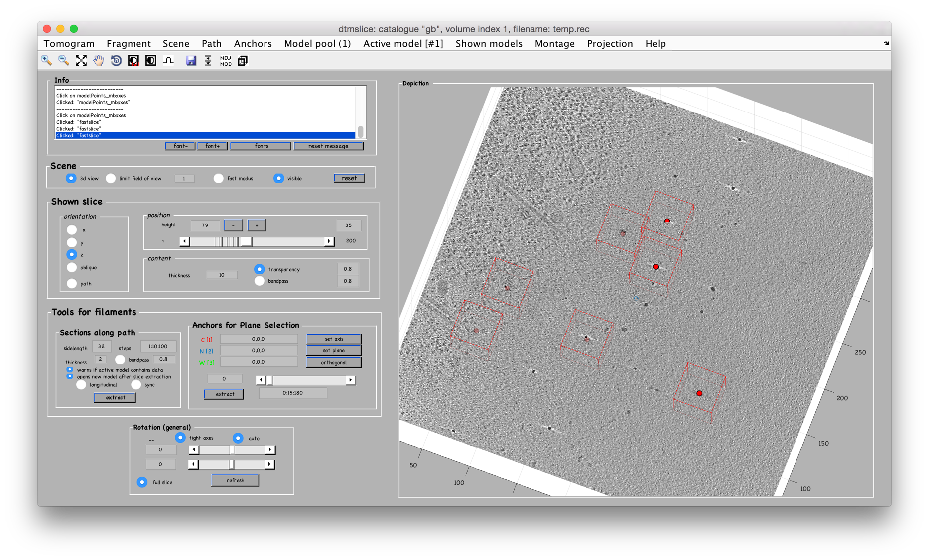Enable the 3d view radio button
This screenshot has height=560, width=929.
[x=71, y=178]
